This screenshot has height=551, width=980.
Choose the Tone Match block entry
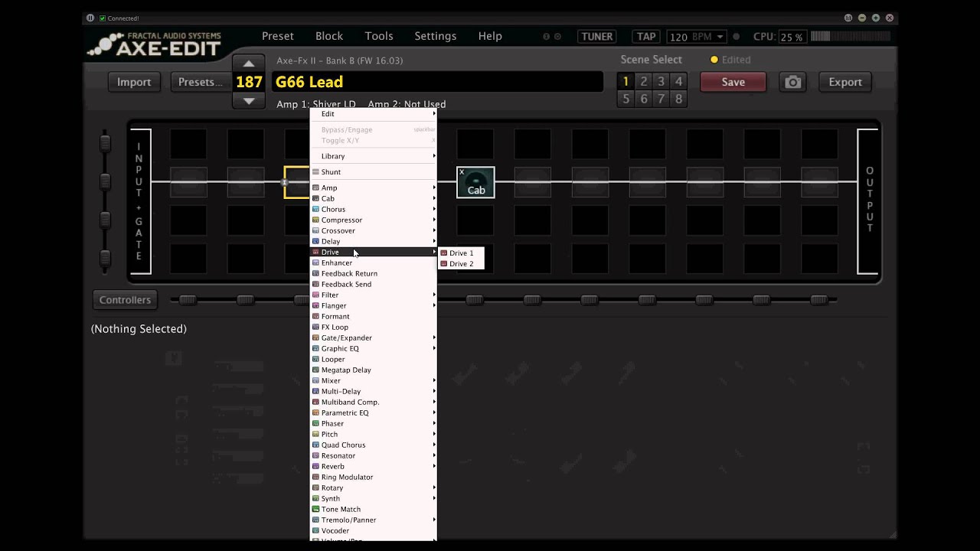click(x=373, y=509)
